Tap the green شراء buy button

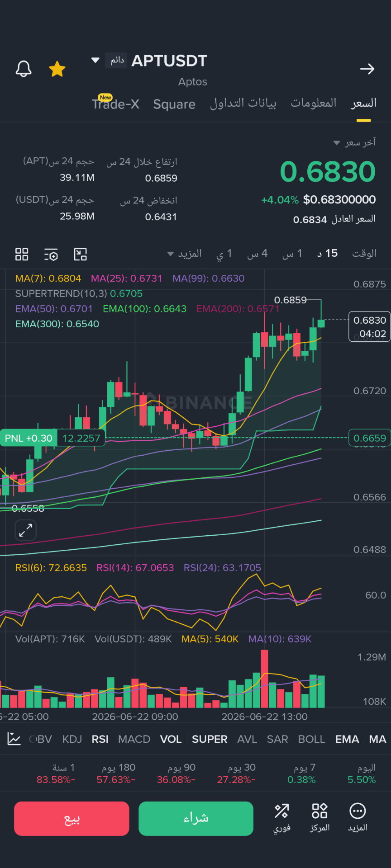point(196,819)
